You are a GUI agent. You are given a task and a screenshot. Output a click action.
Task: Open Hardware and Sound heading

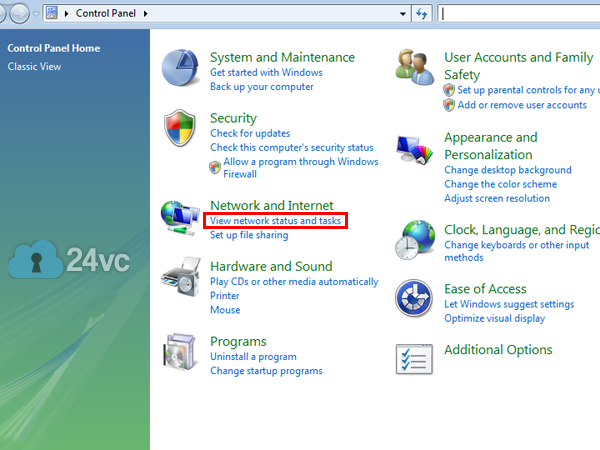(271, 266)
